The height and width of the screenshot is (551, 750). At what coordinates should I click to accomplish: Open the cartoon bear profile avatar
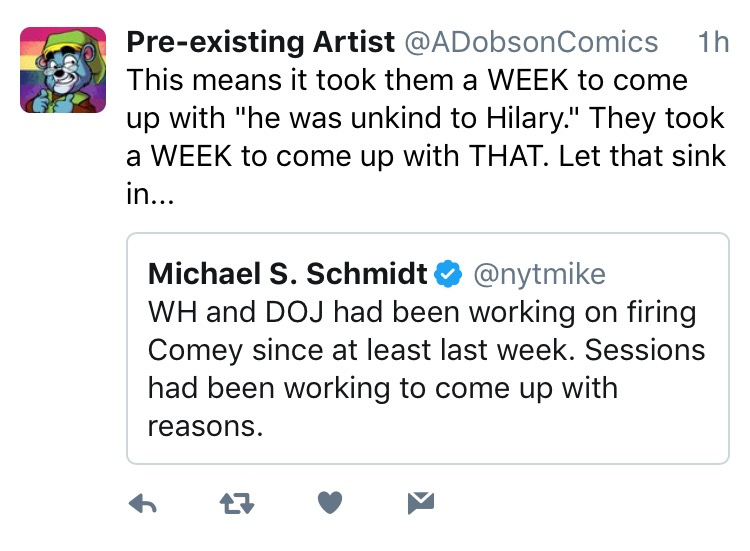click(63, 70)
